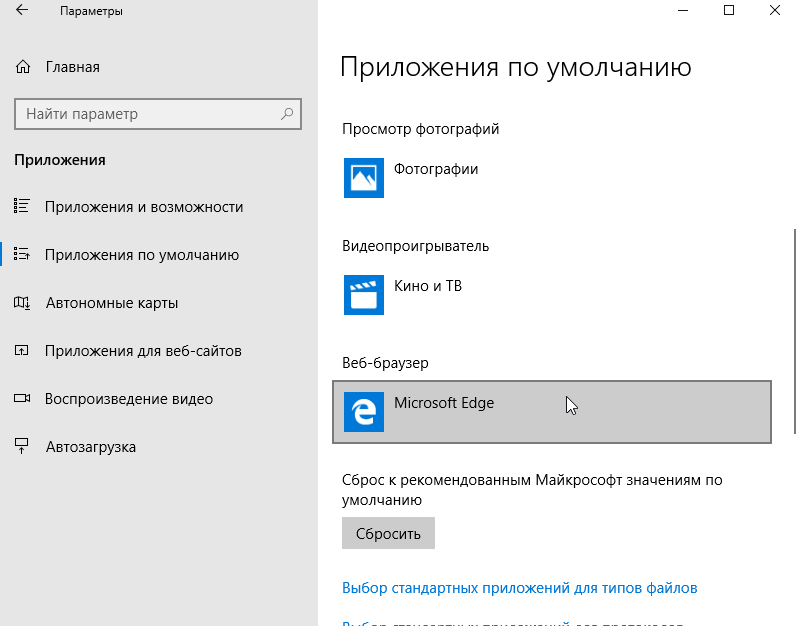
Task: Click the Сбросить button
Action: [x=388, y=533]
